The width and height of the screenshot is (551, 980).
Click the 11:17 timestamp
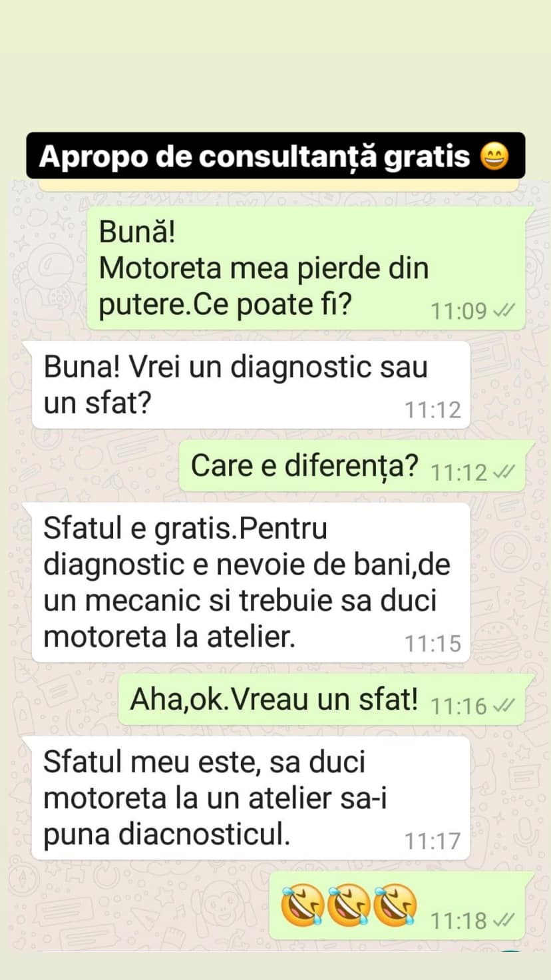tap(433, 841)
